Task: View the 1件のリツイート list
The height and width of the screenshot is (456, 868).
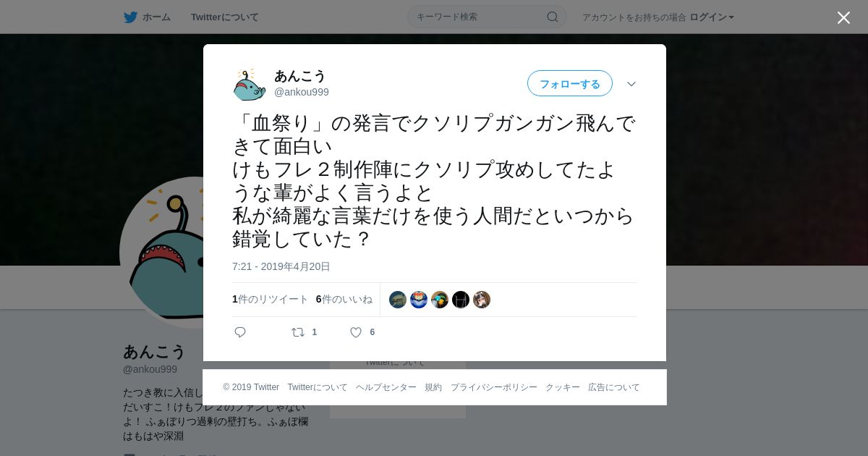Action: pyautogui.click(x=271, y=299)
